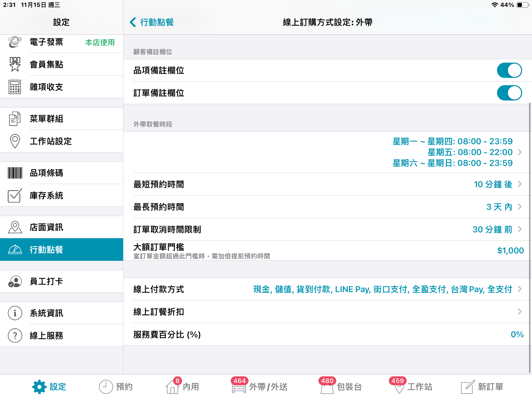Open the 工作站設定 location pin icon

pos(15,141)
